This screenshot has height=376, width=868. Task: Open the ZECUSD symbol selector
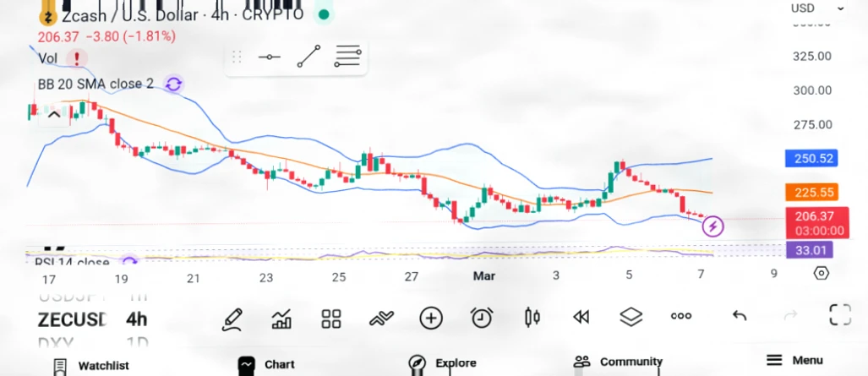(72, 319)
